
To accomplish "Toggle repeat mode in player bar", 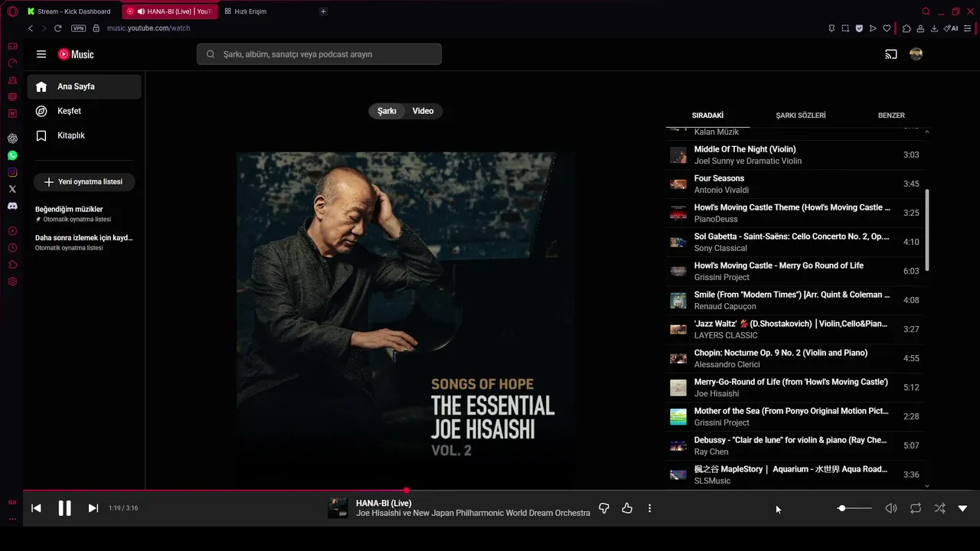I will coord(916,508).
